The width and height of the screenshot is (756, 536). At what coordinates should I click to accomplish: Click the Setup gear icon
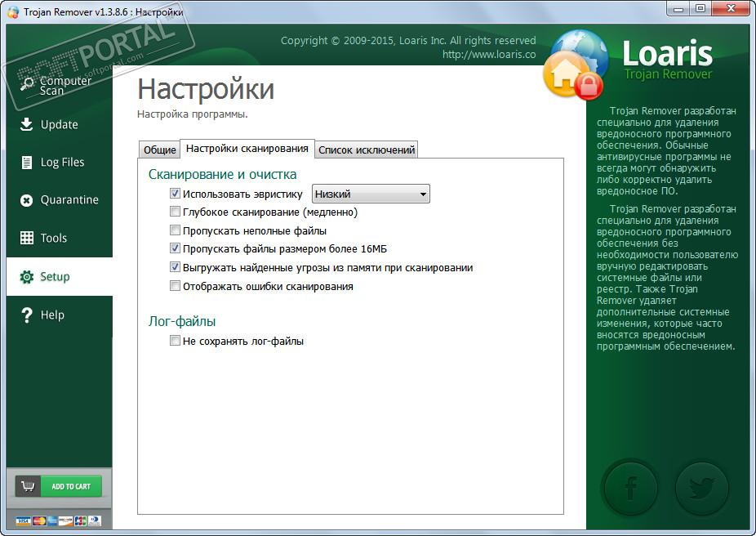tap(26, 277)
